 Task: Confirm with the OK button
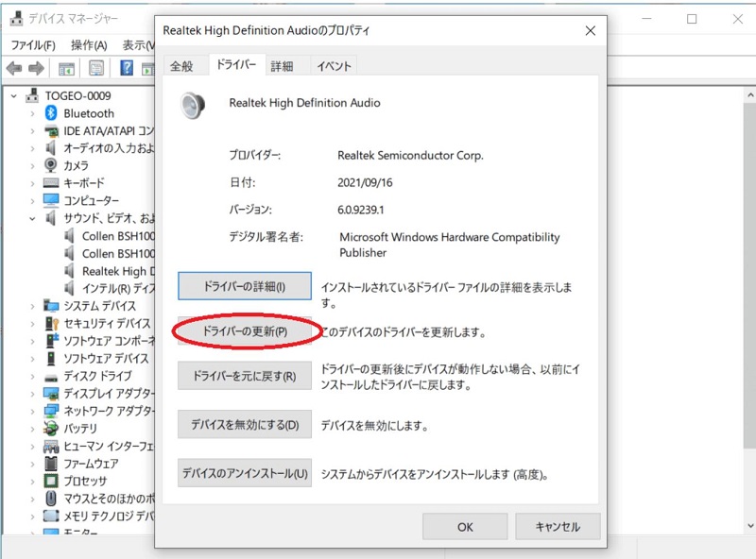pos(465,527)
